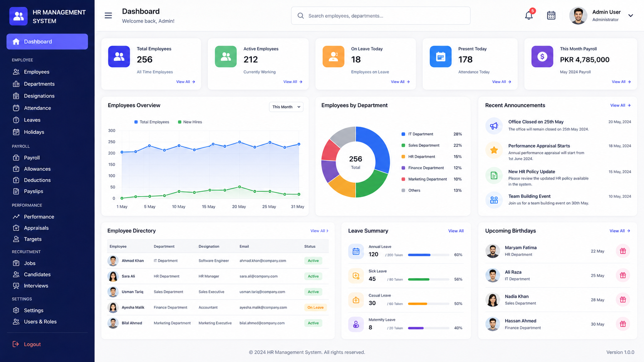Focus the search employees input field

tap(381, 16)
